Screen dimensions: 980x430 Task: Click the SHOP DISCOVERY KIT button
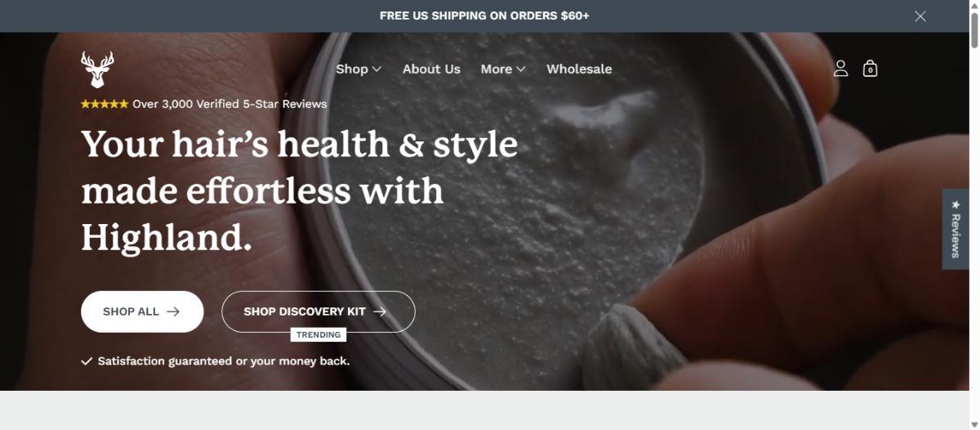pyautogui.click(x=318, y=311)
